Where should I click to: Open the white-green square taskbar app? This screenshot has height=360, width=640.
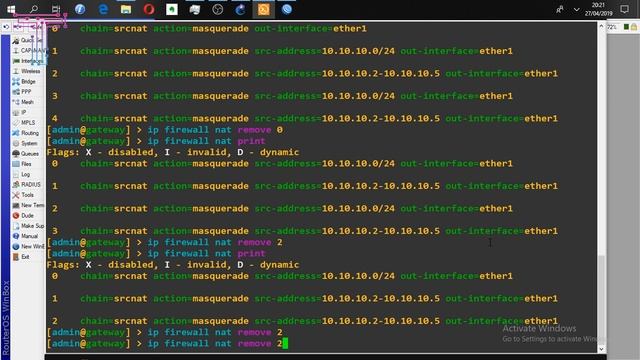point(172,9)
